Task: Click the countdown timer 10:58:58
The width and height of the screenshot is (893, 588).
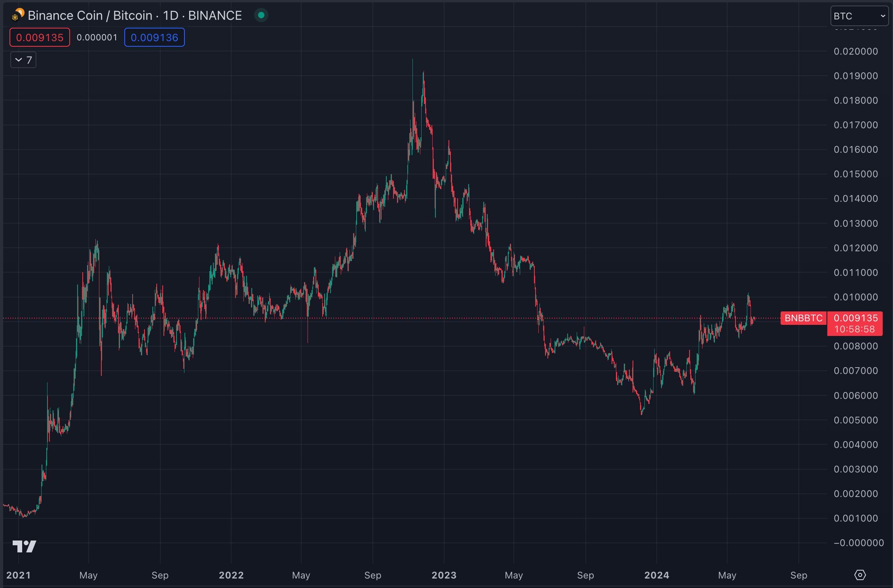Action: (x=855, y=329)
